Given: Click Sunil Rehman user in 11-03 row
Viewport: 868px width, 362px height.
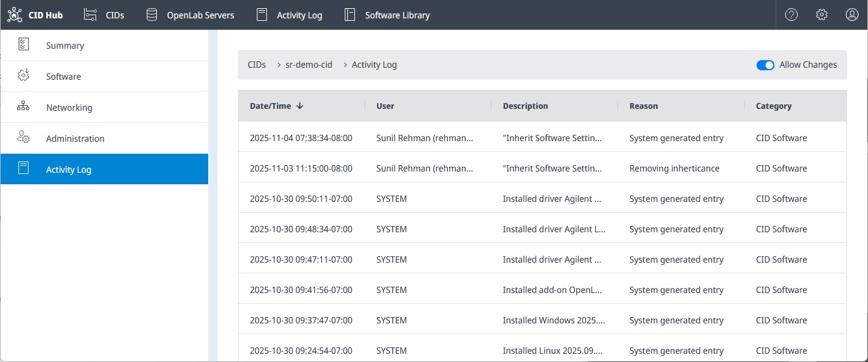Looking at the screenshot, I should [x=425, y=168].
